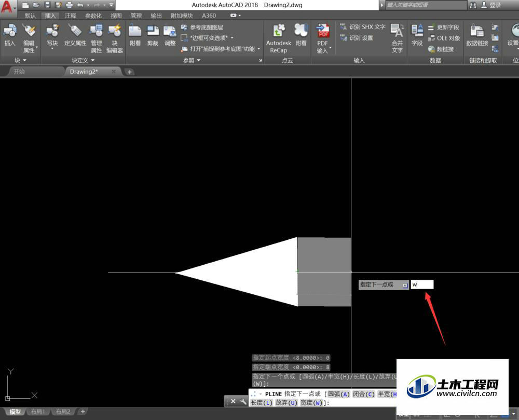
Task: Click the 插入 (Insert block) tool
Action: point(9,35)
